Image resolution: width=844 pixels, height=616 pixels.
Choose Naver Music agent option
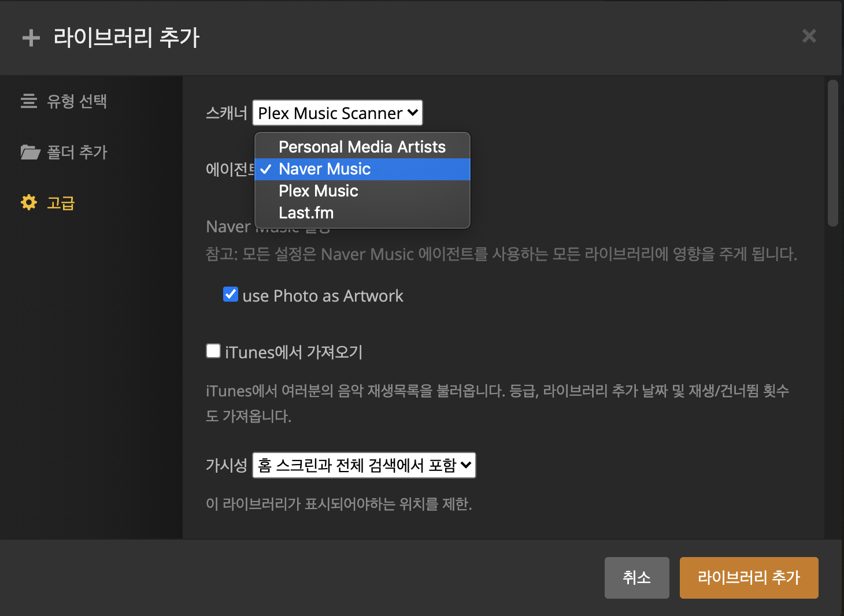362,169
